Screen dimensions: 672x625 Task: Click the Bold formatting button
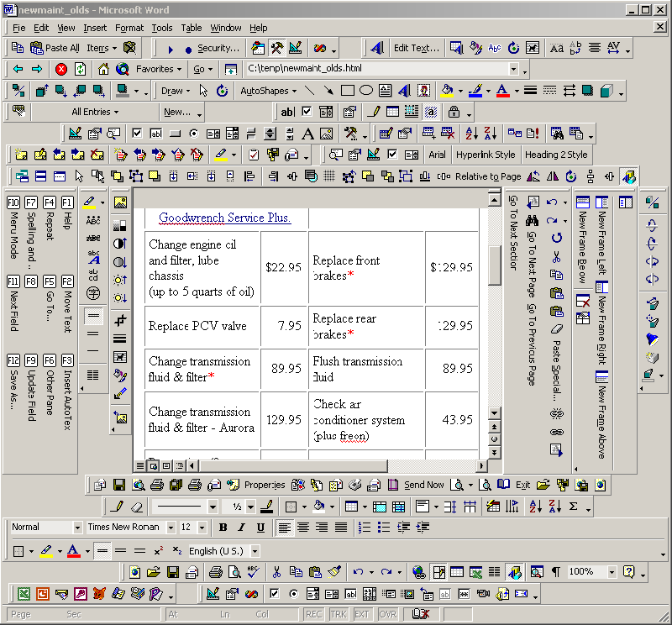coord(223,528)
